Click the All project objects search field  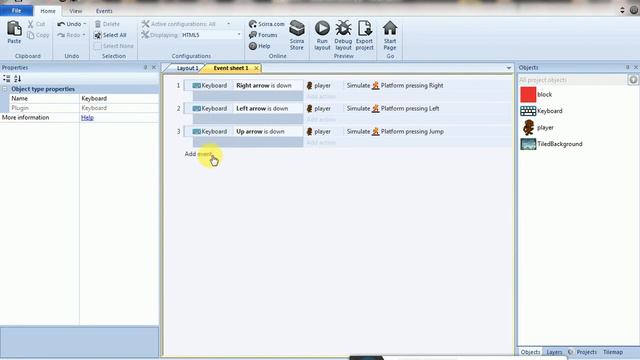click(x=572, y=80)
